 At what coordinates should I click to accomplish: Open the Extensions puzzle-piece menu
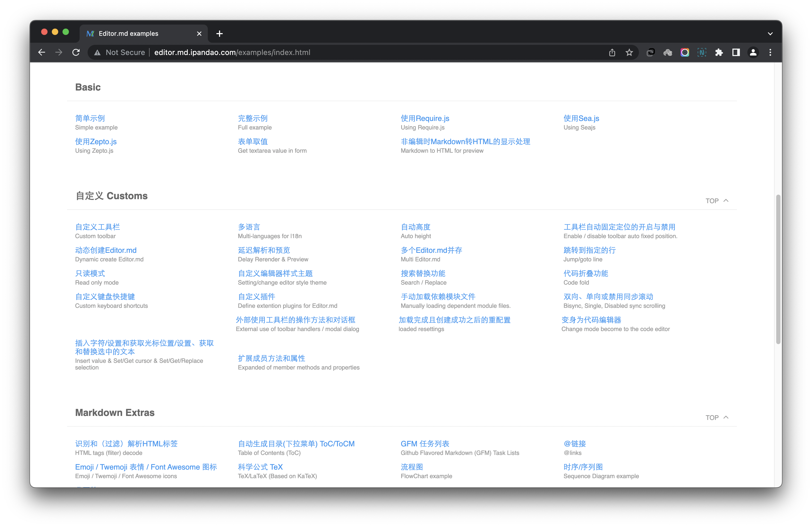click(x=719, y=52)
